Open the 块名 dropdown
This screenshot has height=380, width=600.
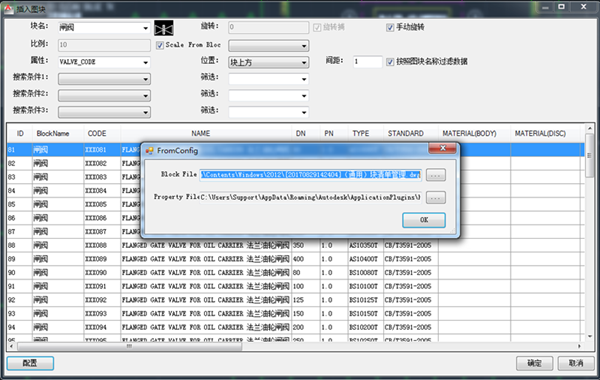[145, 28]
